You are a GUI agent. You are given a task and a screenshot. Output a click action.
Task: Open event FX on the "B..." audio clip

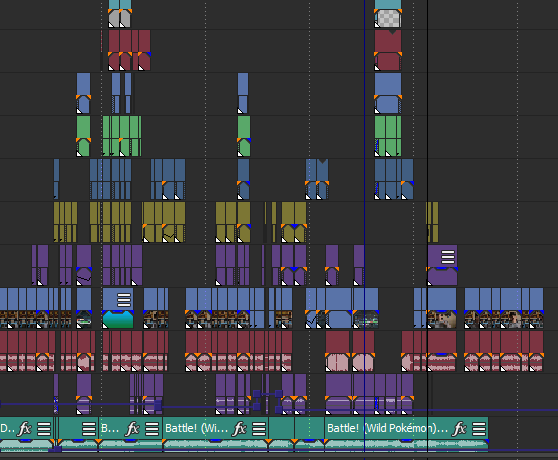(132, 429)
